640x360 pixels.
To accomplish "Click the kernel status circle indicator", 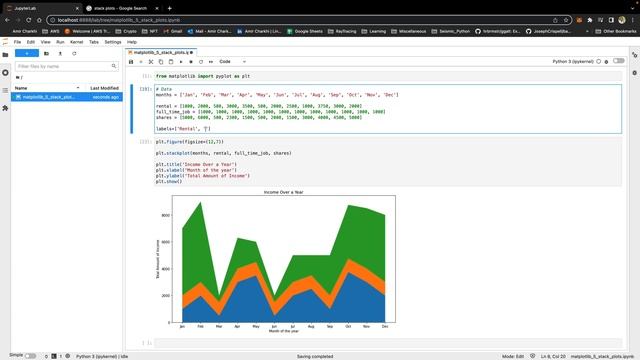I will pyautogui.click(x=599, y=62).
